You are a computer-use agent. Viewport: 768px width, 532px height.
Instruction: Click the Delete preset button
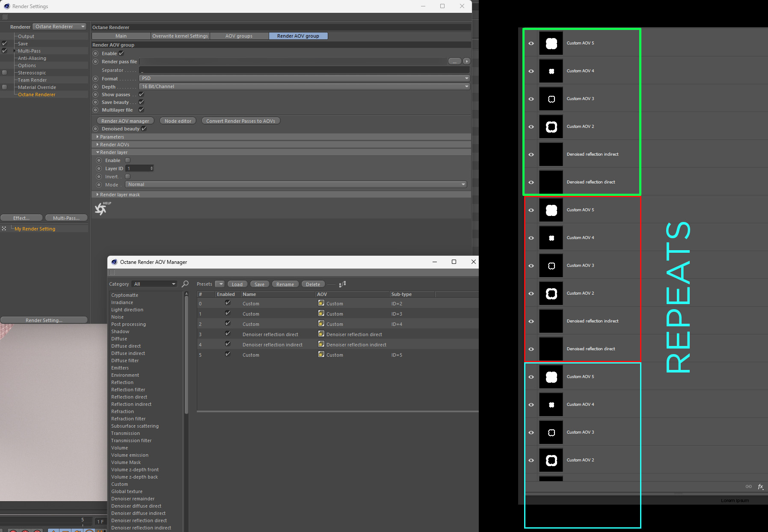313,284
